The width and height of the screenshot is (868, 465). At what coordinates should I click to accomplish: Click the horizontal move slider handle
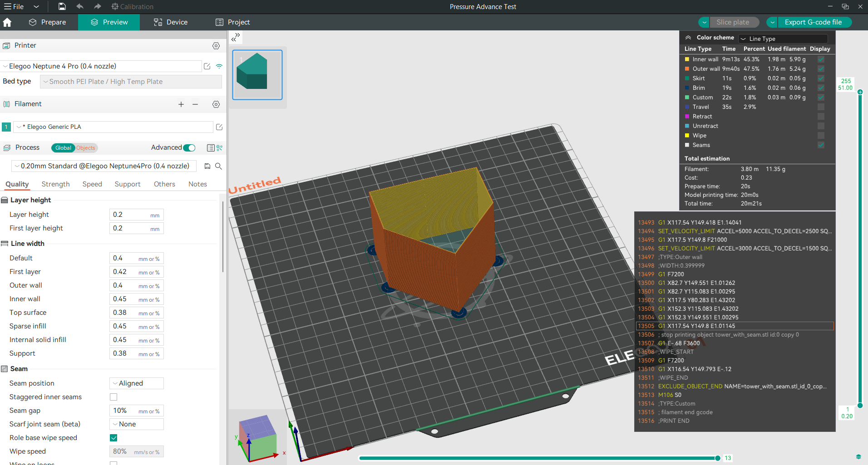[718, 458]
